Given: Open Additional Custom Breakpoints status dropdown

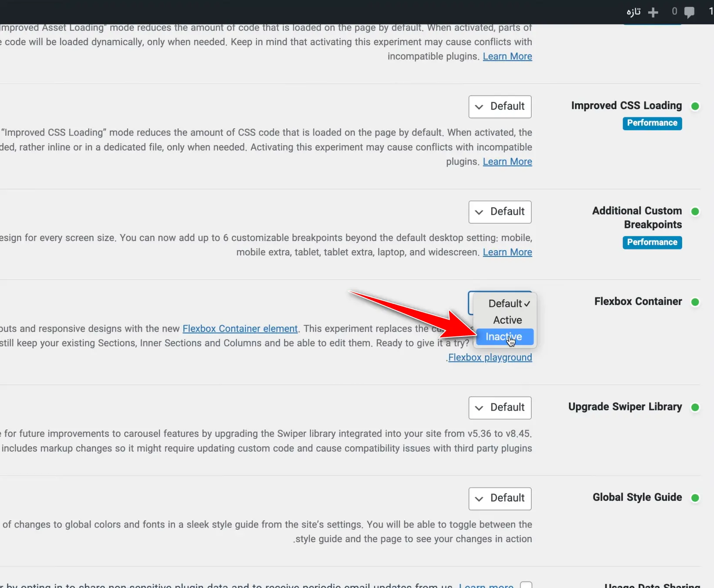Looking at the screenshot, I should click(x=500, y=212).
